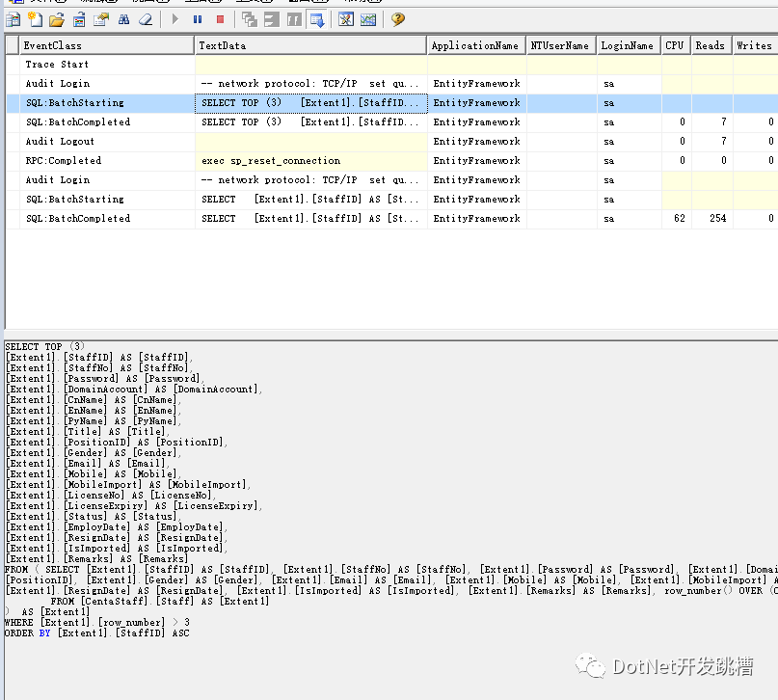Click the first network protocol TCP/IP cell
Viewport: 778px width, 700px height.
310,84
